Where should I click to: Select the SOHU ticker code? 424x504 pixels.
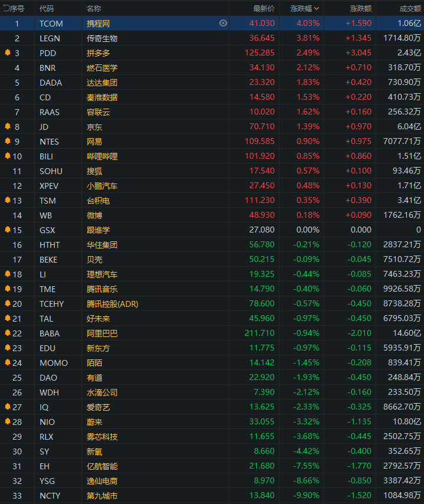pos(51,171)
